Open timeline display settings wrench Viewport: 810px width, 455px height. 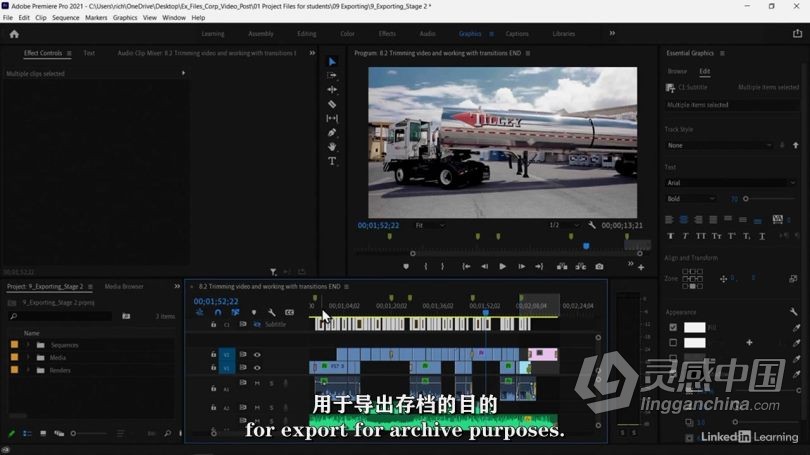(272, 312)
